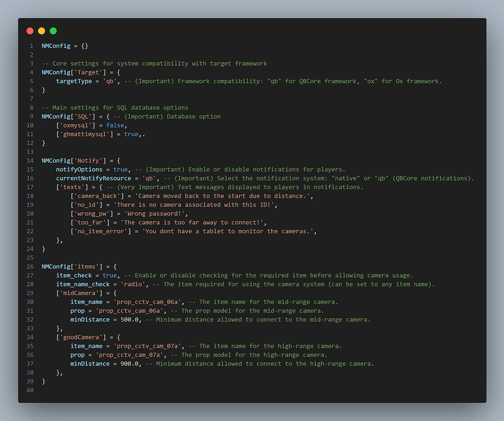Click 'NMConfig = {}' on line 1
Screen dimensions: 504x421
pos(65,46)
